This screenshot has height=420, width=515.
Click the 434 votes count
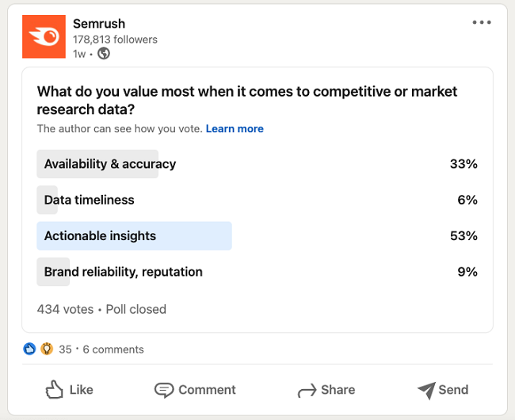coord(65,309)
